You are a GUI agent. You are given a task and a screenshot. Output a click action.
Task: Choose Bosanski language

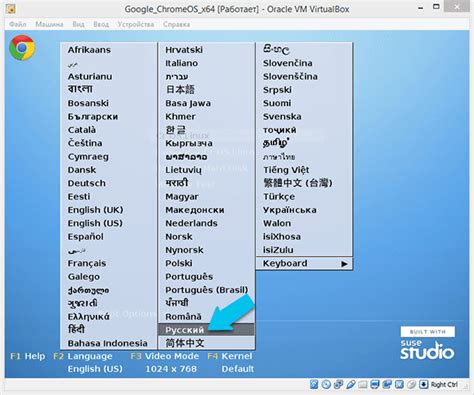[88, 103]
